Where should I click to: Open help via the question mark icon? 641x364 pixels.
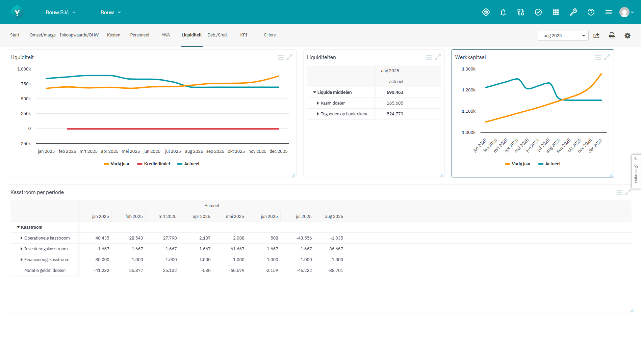pyautogui.click(x=591, y=12)
